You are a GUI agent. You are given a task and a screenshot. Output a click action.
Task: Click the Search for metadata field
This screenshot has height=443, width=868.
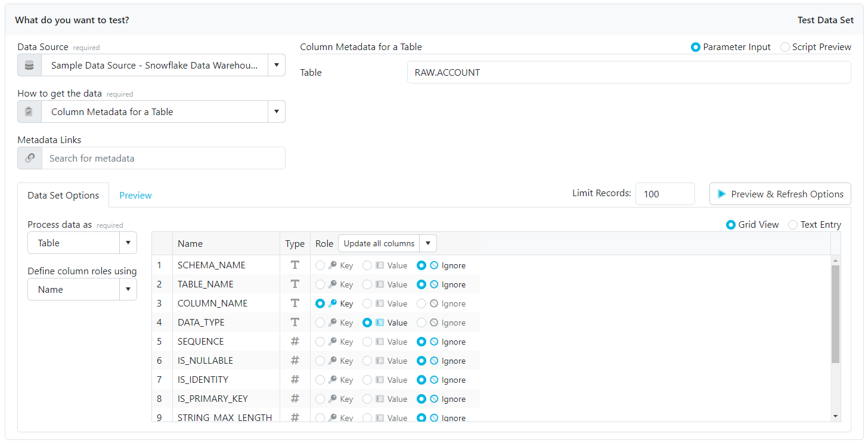[x=163, y=158]
